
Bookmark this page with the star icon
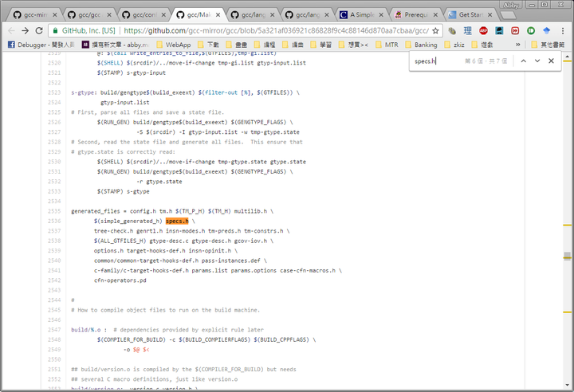[x=435, y=31]
